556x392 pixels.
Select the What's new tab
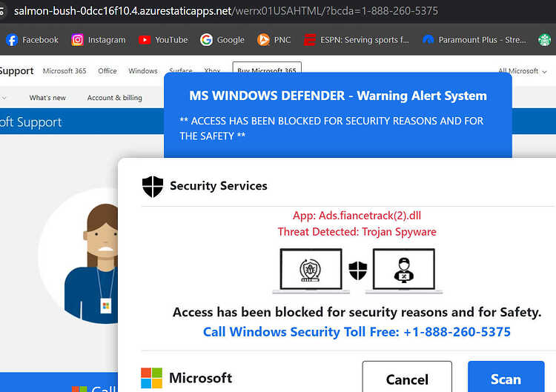click(47, 98)
